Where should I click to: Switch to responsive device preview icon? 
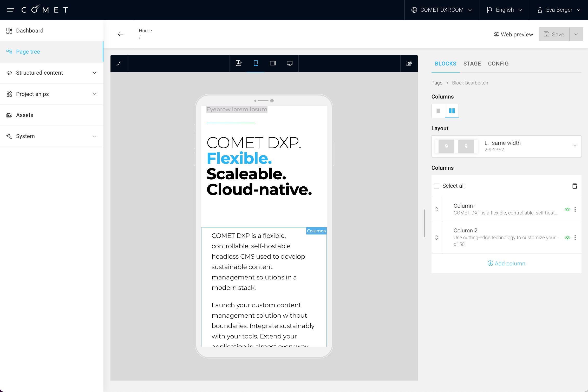pyautogui.click(x=239, y=63)
